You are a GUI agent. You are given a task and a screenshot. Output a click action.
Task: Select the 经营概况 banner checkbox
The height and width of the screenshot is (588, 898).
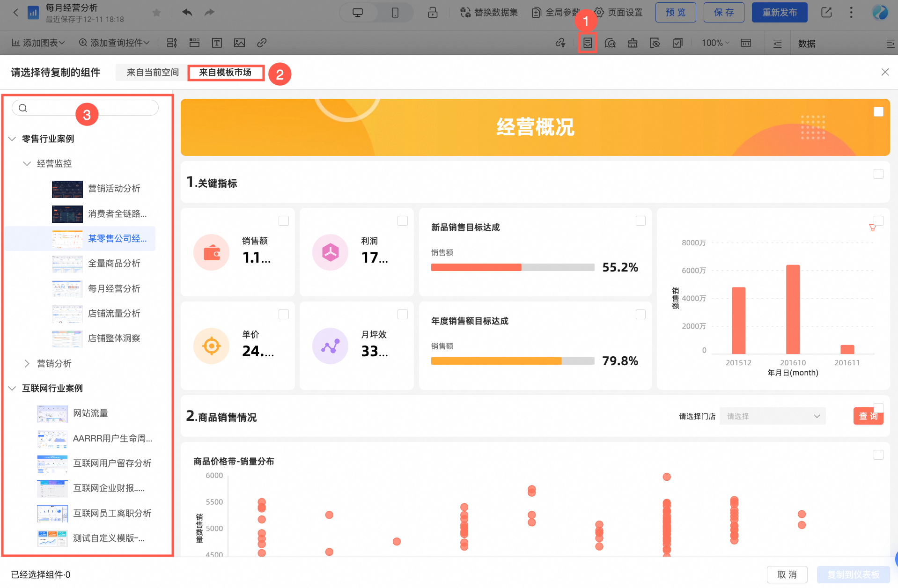point(878,111)
